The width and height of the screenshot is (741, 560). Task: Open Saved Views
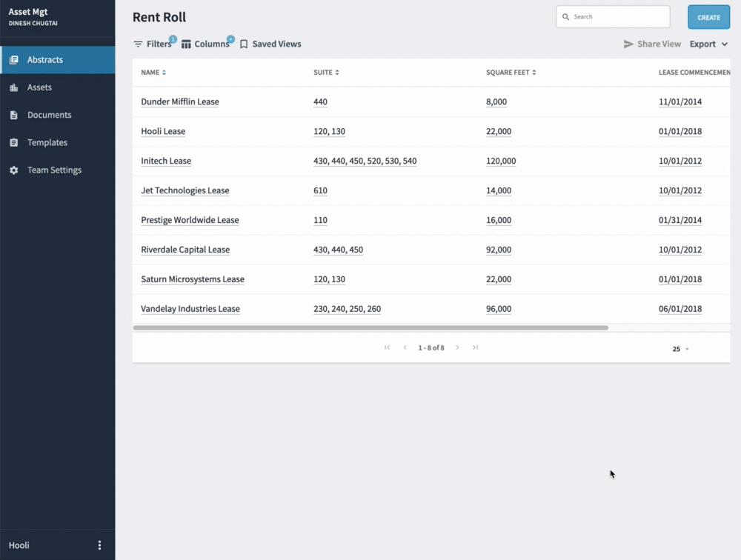click(270, 44)
